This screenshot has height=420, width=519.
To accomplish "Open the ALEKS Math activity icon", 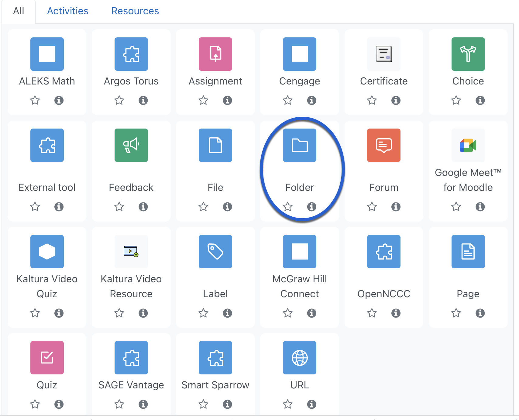I will click(47, 54).
